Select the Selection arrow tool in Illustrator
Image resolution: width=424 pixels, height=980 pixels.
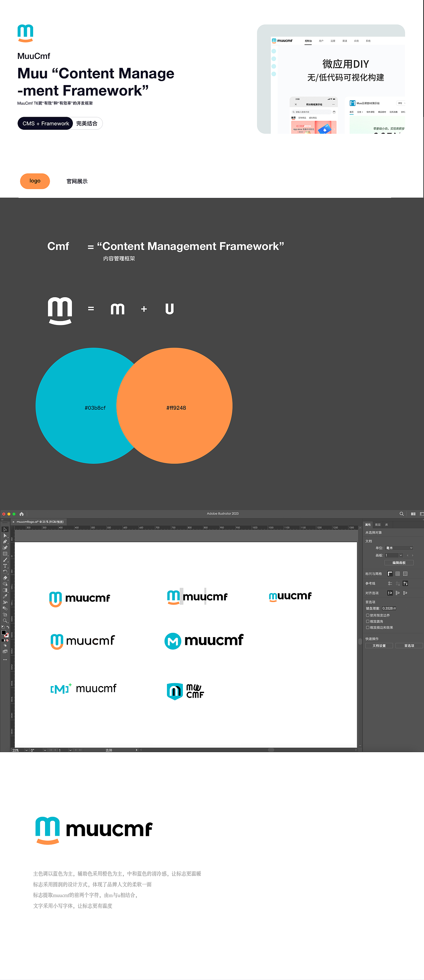pyautogui.click(x=5, y=529)
